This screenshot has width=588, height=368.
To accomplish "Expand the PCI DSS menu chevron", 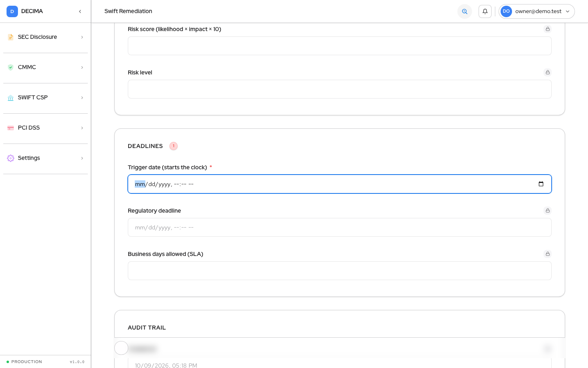I will (82, 128).
